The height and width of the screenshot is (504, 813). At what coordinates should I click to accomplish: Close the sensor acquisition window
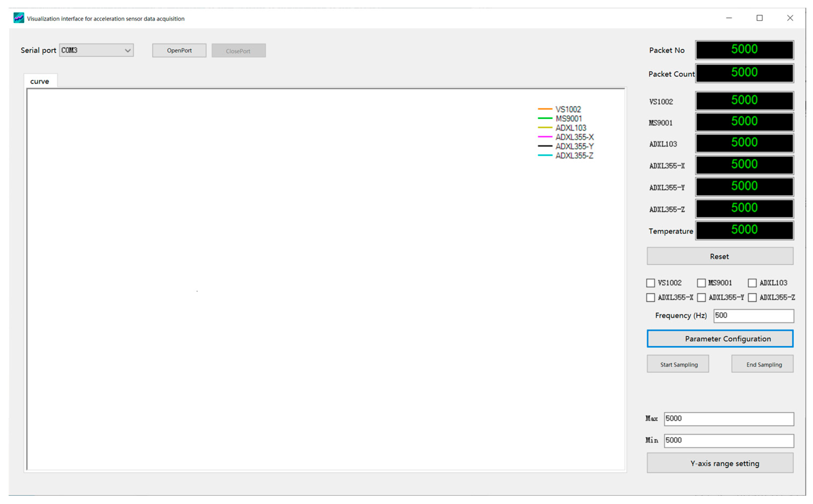(x=790, y=18)
